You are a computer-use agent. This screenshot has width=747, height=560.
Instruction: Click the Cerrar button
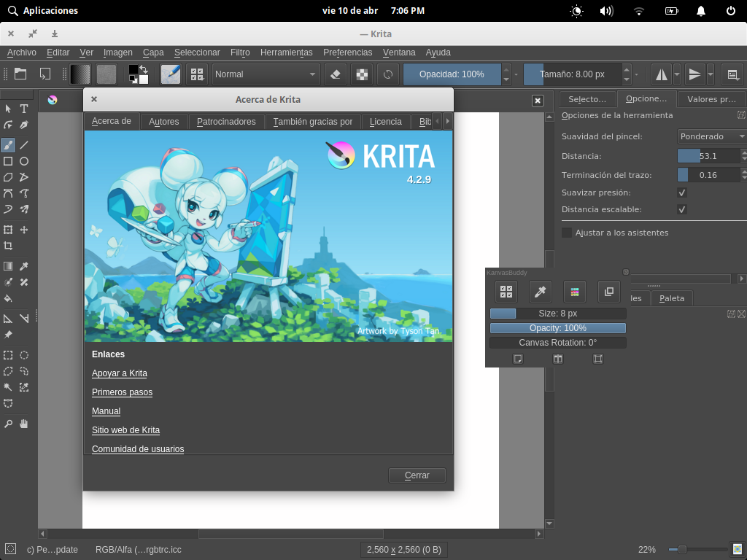(x=417, y=475)
